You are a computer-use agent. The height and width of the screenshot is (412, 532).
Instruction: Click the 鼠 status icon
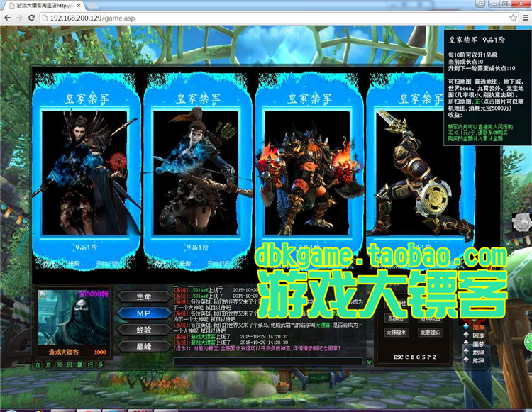(79, 364)
